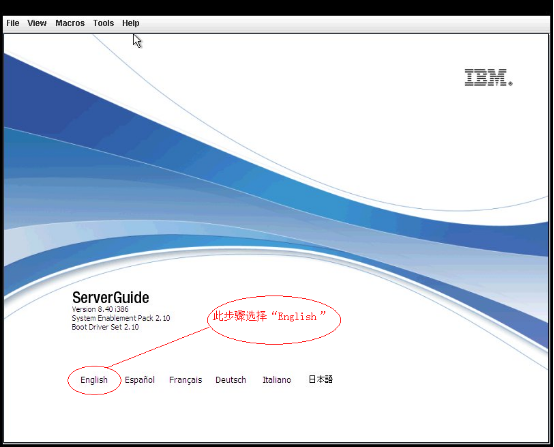554x447 pixels.
Task: Select the Deutsch language option
Action: click(x=231, y=380)
